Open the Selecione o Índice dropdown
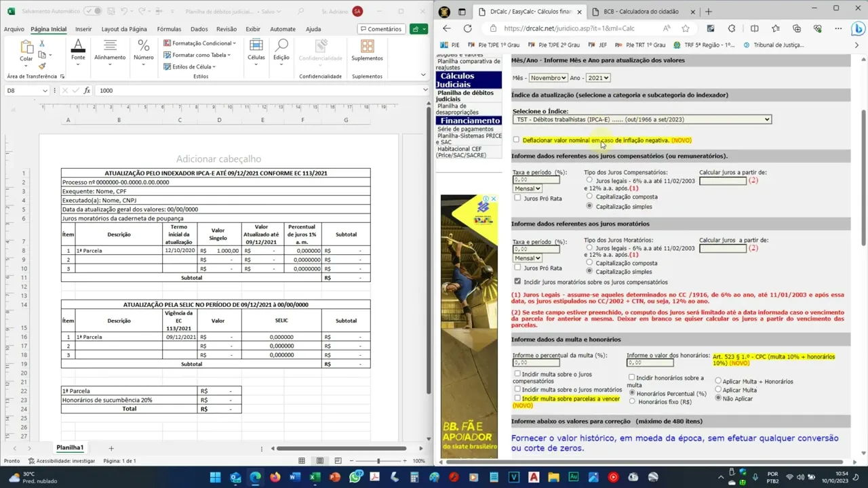Screen dimensions: 868x488 [x=642, y=119]
